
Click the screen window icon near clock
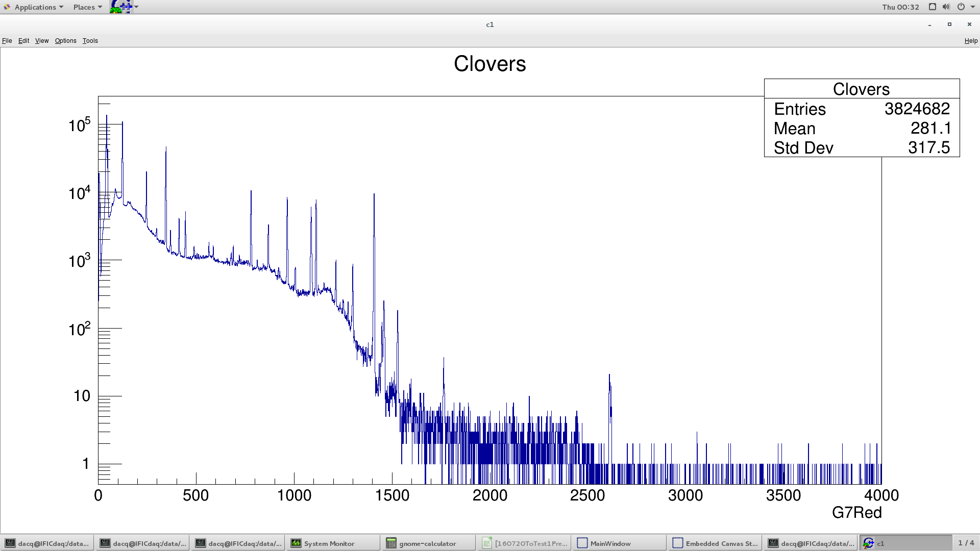point(932,7)
